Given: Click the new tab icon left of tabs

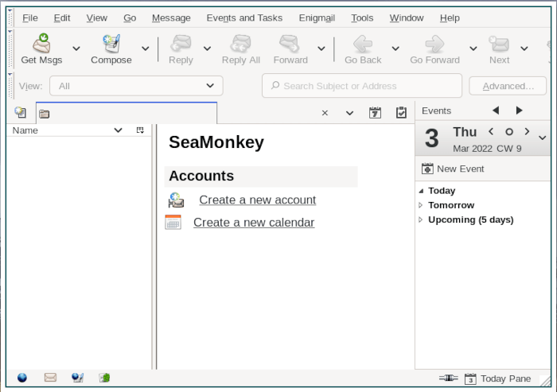Looking at the screenshot, I should click(20, 113).
